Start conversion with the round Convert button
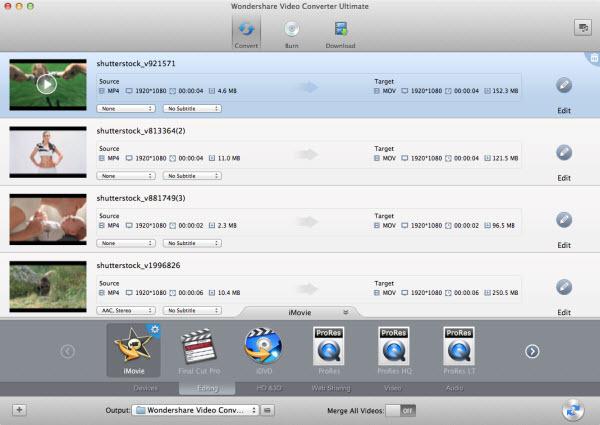600x425 pixels. point(573,410)
